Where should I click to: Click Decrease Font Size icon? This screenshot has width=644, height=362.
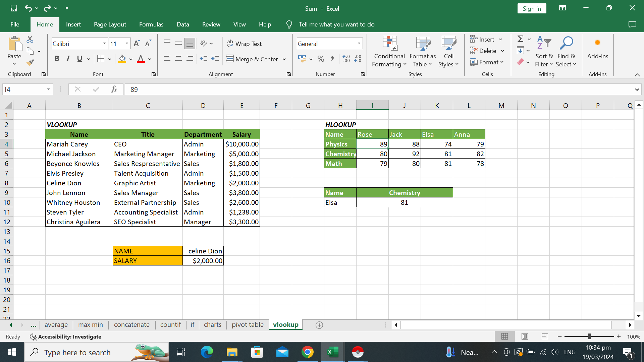(148, 44)
